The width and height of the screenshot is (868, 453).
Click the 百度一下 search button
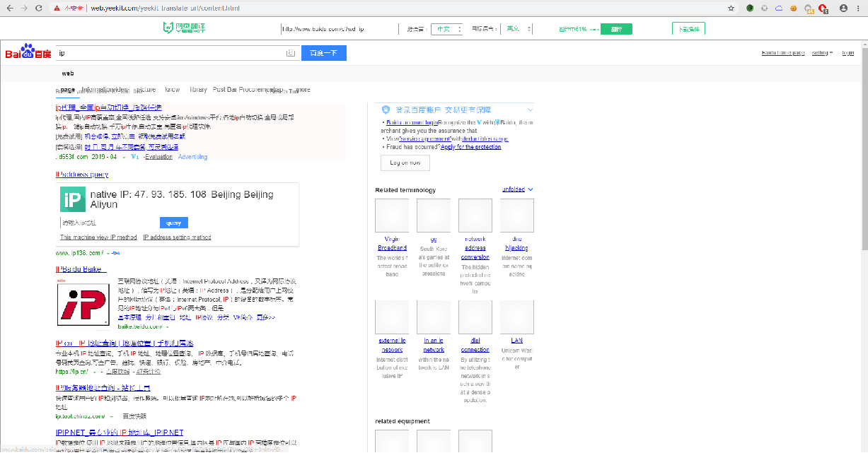pyautogui.click(x=323, y=52)
